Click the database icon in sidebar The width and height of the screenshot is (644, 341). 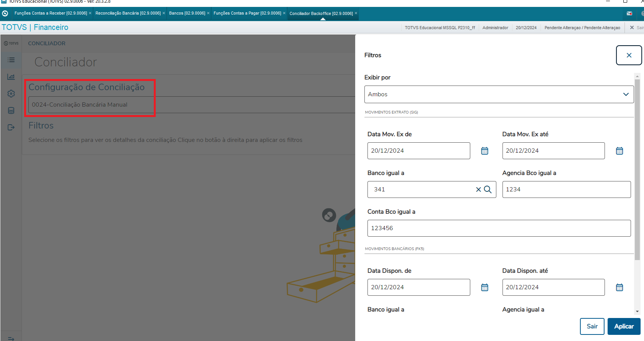(11, 110)
